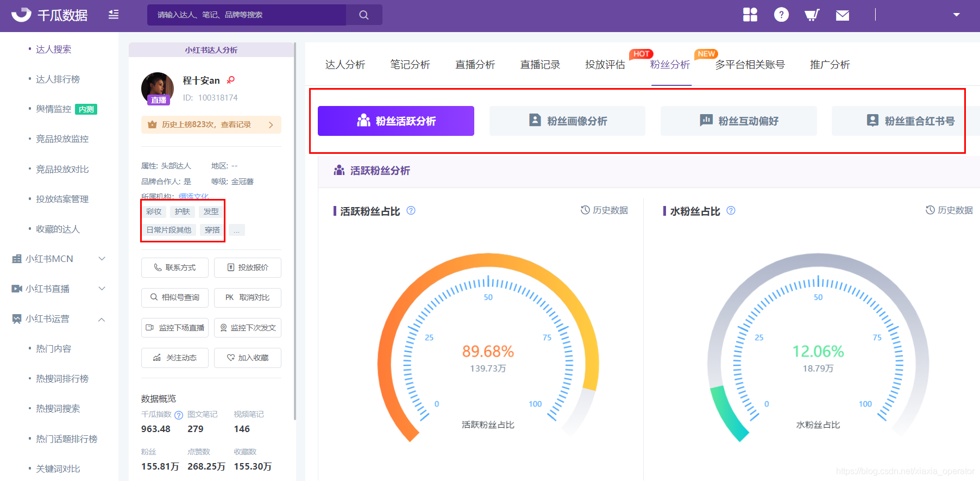Open the apps grid icon

[x=750, y=15]
